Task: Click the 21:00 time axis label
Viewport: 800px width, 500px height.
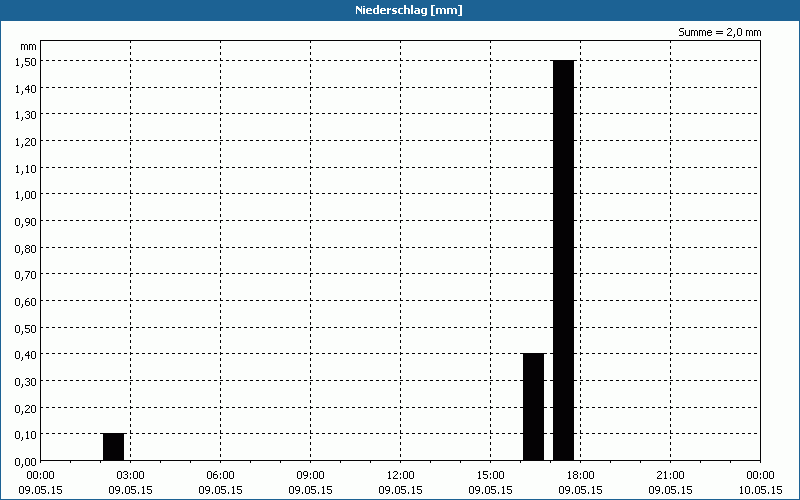Action: click(670, 476)
